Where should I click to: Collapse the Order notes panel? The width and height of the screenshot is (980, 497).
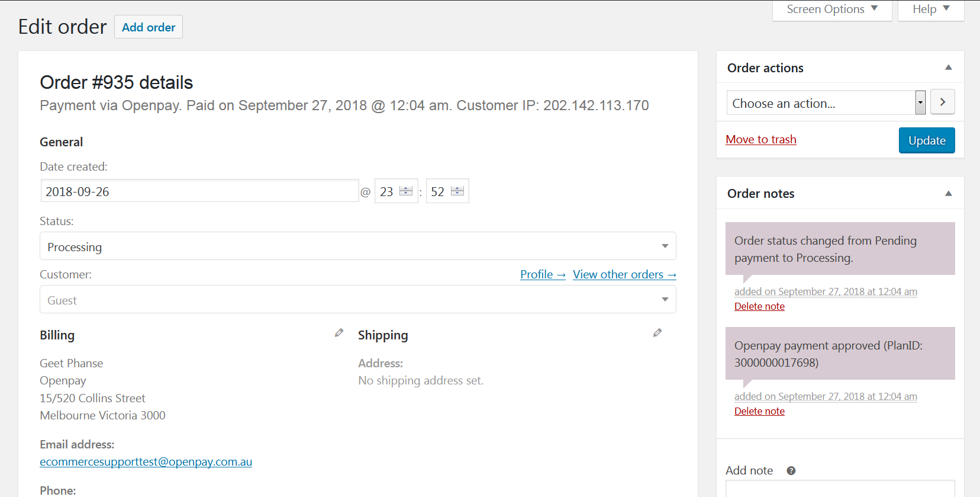[x=948, y=194]
